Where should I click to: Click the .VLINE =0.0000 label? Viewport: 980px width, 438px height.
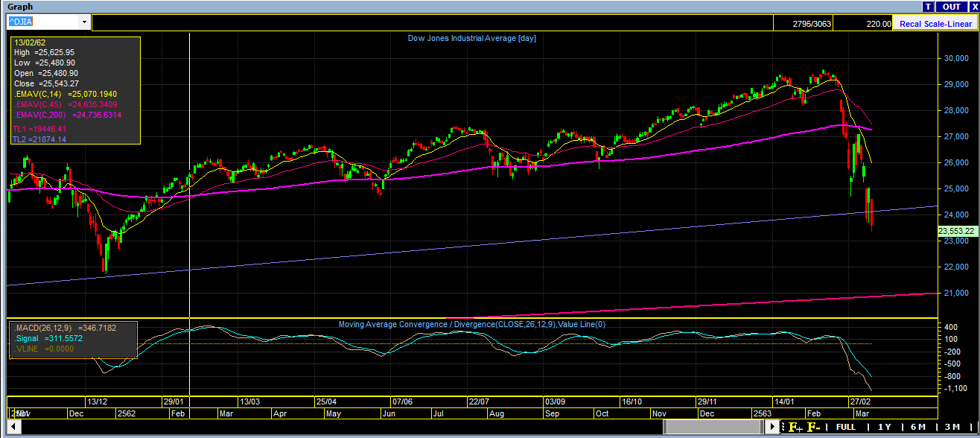click(43, 348)
